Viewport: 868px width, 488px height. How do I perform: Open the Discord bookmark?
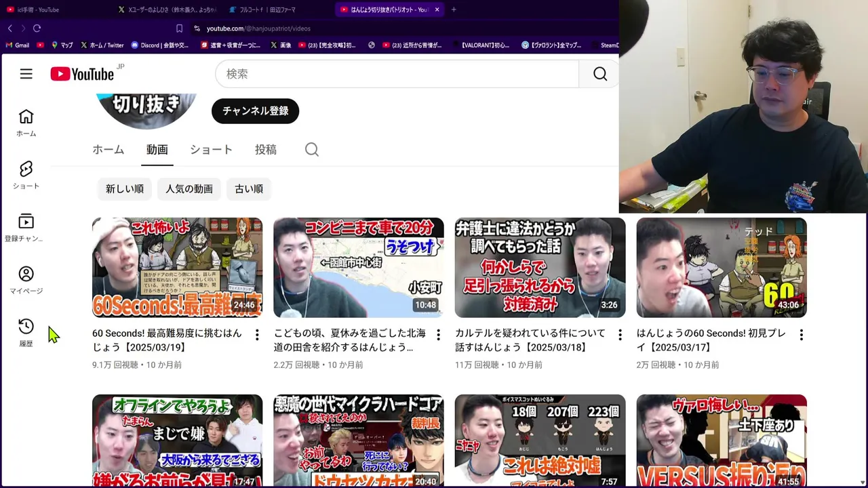(160, 45)
